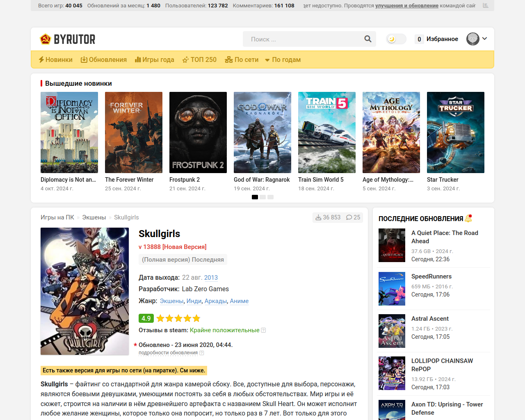Click help icon next to Крайне положительные
This screenshot has height=420, width=525.
coord(263,330)
